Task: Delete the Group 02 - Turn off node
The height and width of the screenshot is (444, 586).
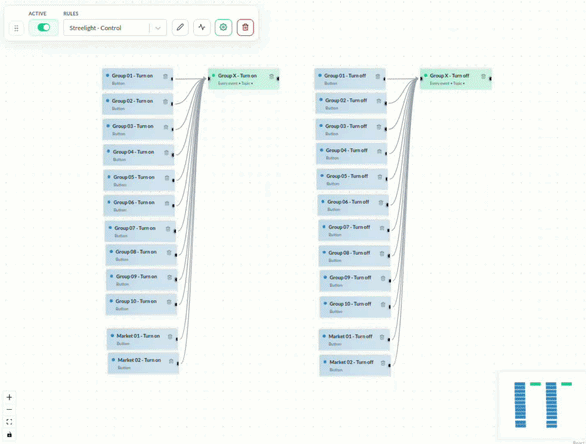Action: [x=379, y=101]
